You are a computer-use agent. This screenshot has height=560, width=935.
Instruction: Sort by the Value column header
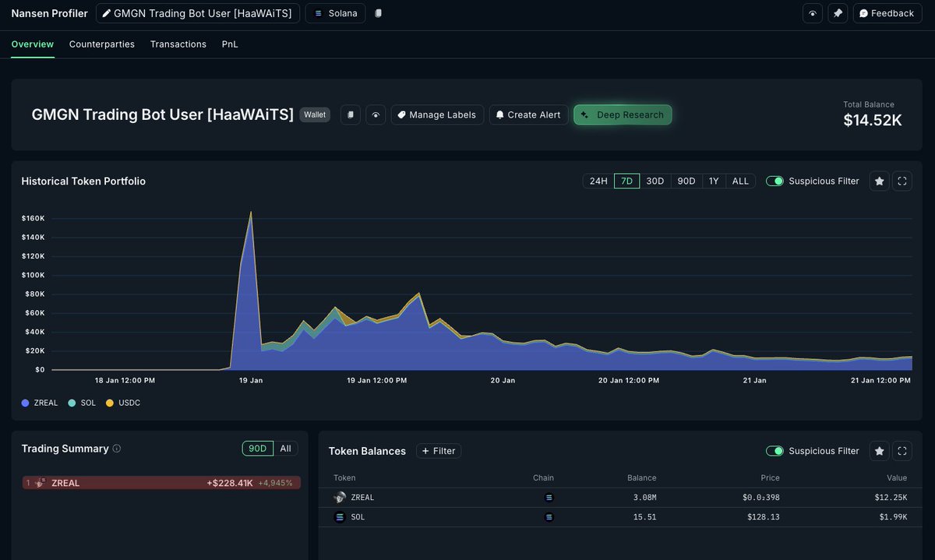[897, 477]
